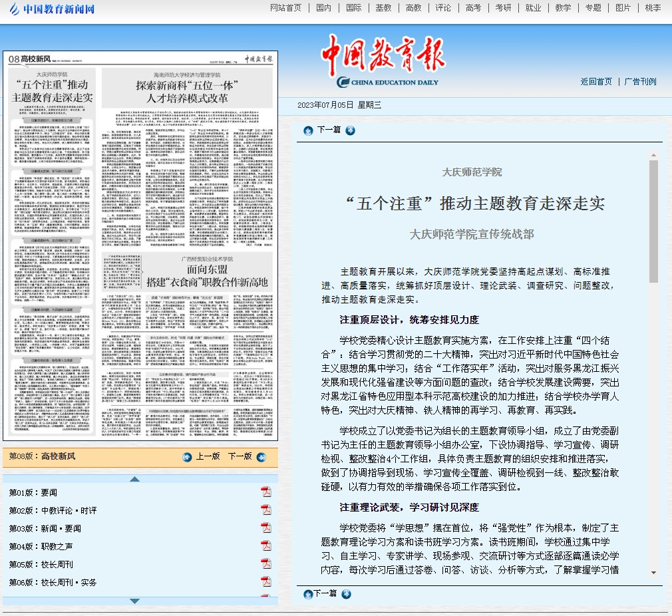The width and height of the screenshot is (672, 616).
Task: Click the 08高校新风 page header in thumbnail
Action: 29,59
